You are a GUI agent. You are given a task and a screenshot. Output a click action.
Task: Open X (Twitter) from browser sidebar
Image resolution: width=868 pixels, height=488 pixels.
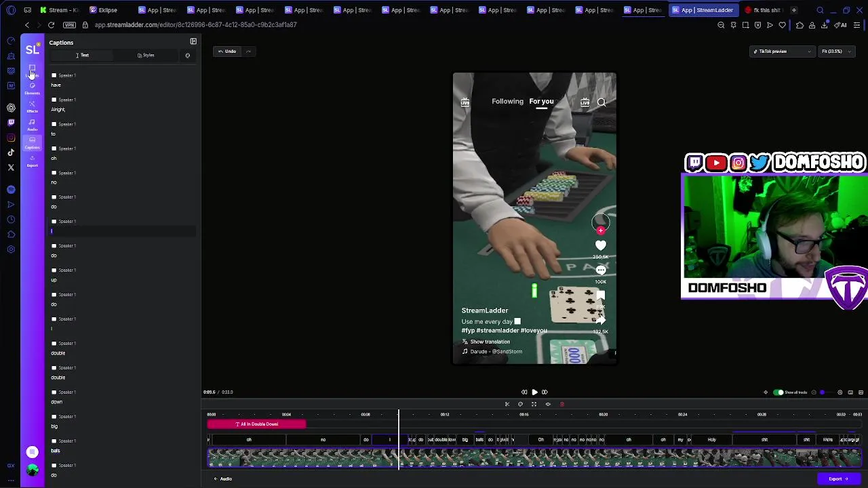click(x=11, y=167)
